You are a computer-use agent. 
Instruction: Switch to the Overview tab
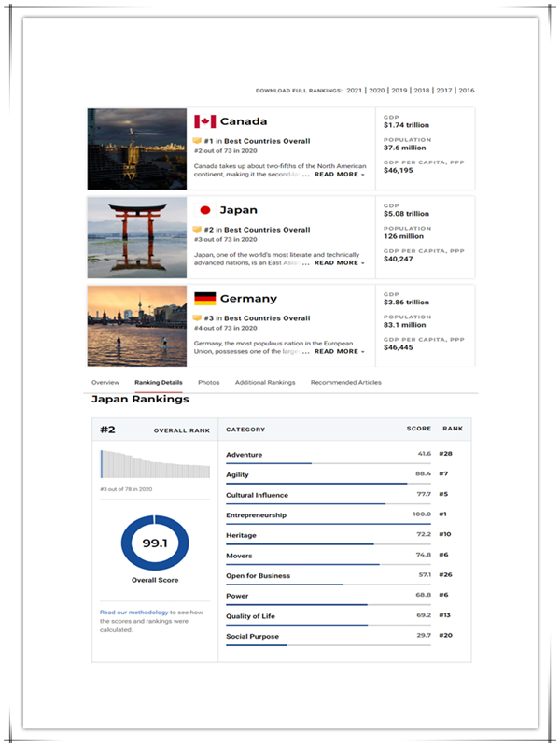(x=105, y=383)
